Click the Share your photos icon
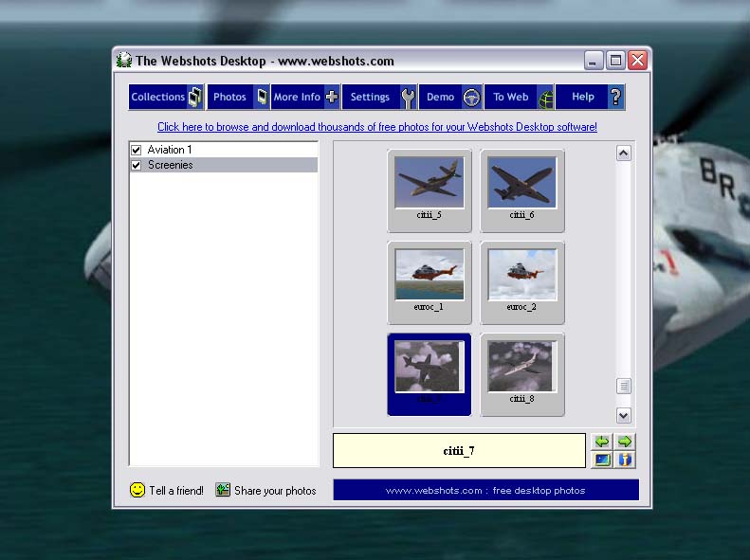This screenshot has width=750, height=560. (x=223, y=490)
